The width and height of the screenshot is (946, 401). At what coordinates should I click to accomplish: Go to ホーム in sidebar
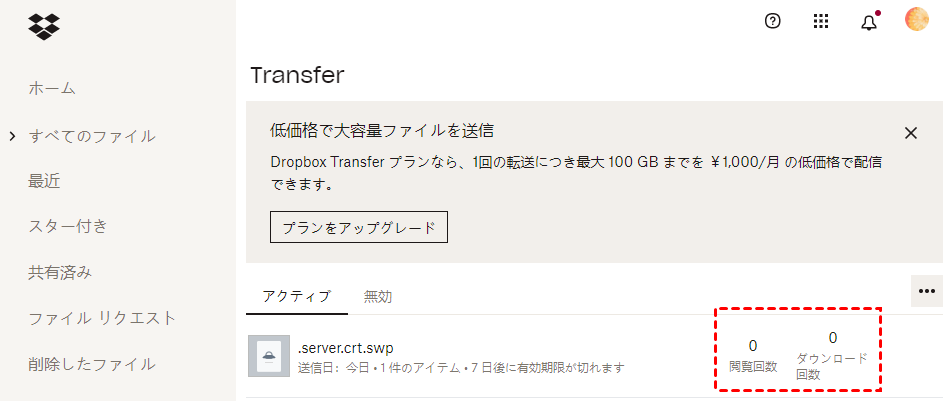[x=52, y=89]
